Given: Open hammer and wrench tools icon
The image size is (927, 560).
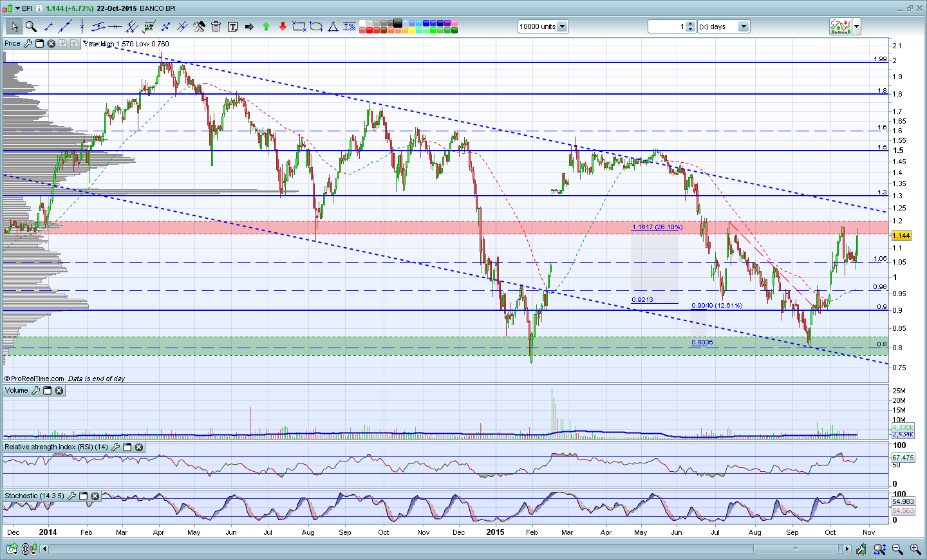Looking at the screenshot, I should (199, 26).
